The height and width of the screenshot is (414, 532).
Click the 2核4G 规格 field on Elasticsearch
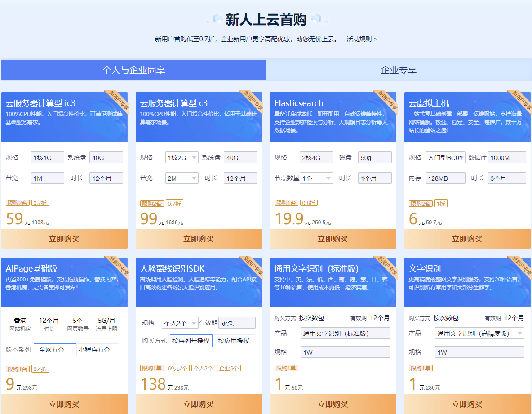[x=316, y=157]
